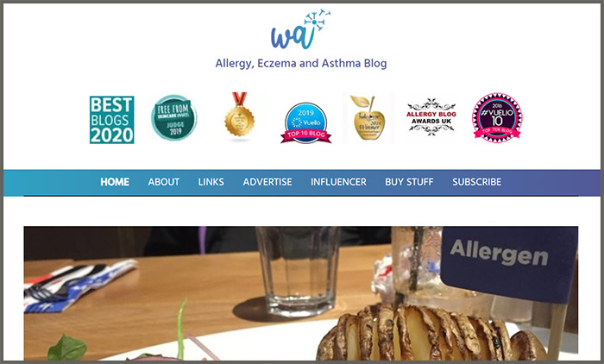Open the Best Blogs 2020 badge
Screen dimensions: 604x364
(111, 120)
